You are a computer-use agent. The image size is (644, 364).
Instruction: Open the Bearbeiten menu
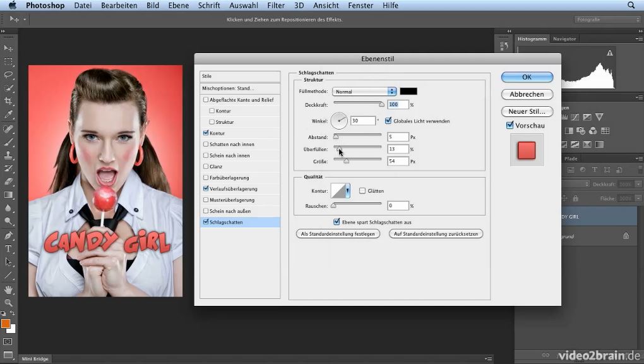click(119, 5)
